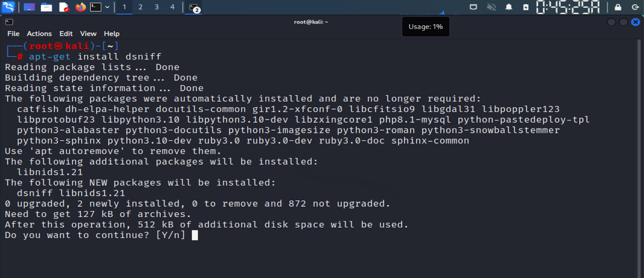Maximize the terminal window
Screen dimensions: 644x278
[x=623, y=22]
